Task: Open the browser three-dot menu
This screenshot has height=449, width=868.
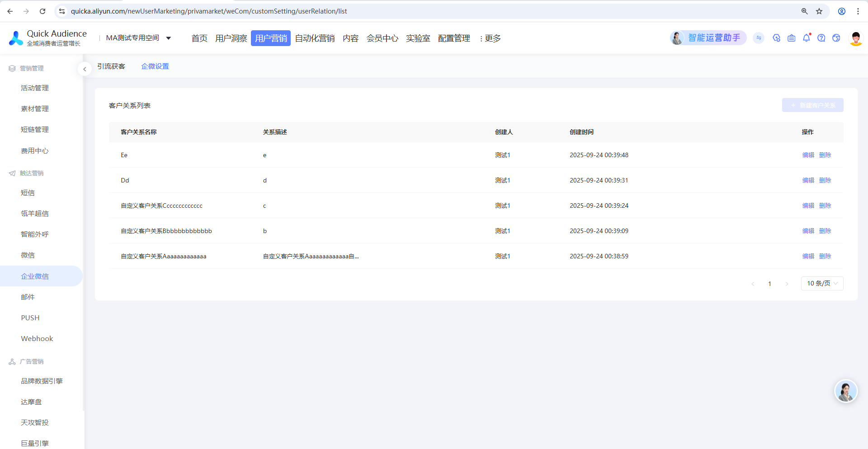Action: point(858,11)
